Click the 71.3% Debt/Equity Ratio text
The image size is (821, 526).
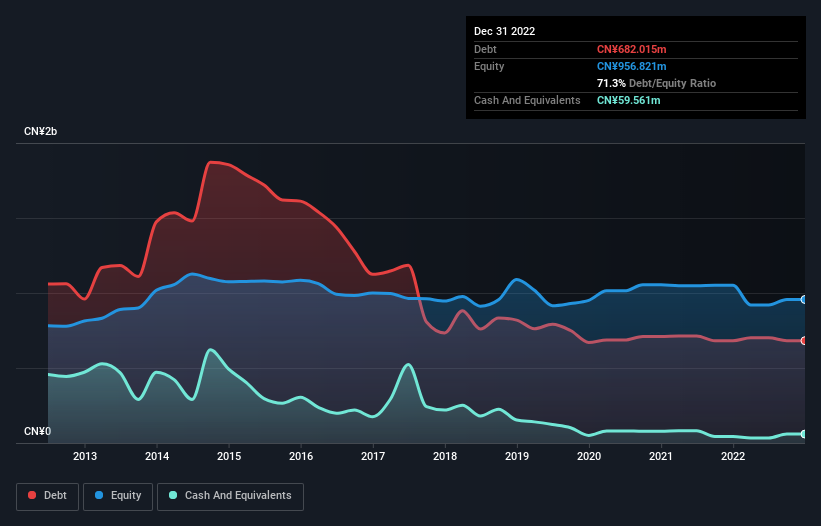656,83
